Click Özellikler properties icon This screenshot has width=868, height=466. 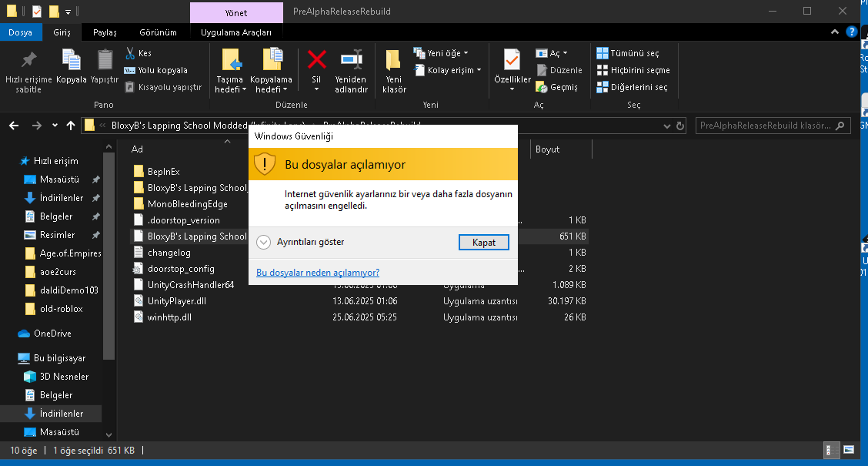(512, 60)
